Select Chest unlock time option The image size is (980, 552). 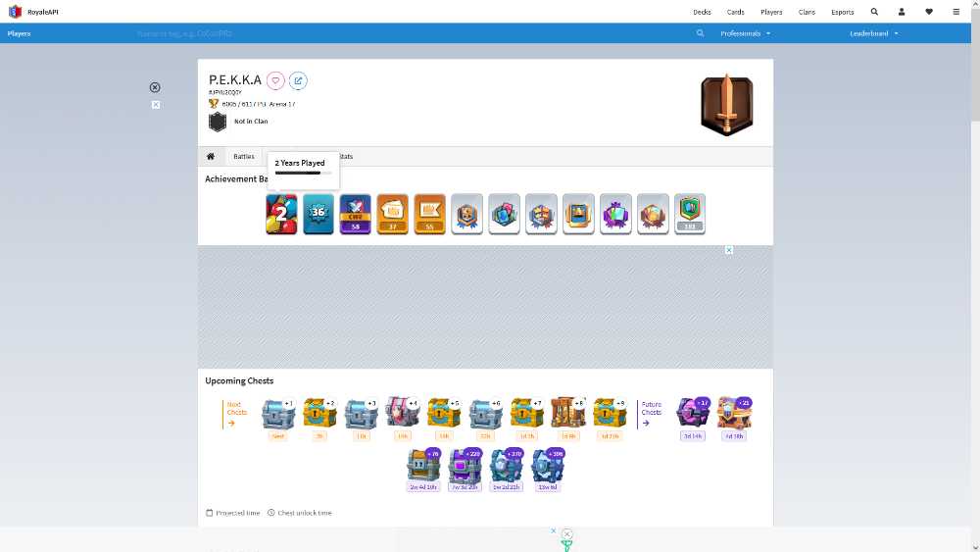299,513
